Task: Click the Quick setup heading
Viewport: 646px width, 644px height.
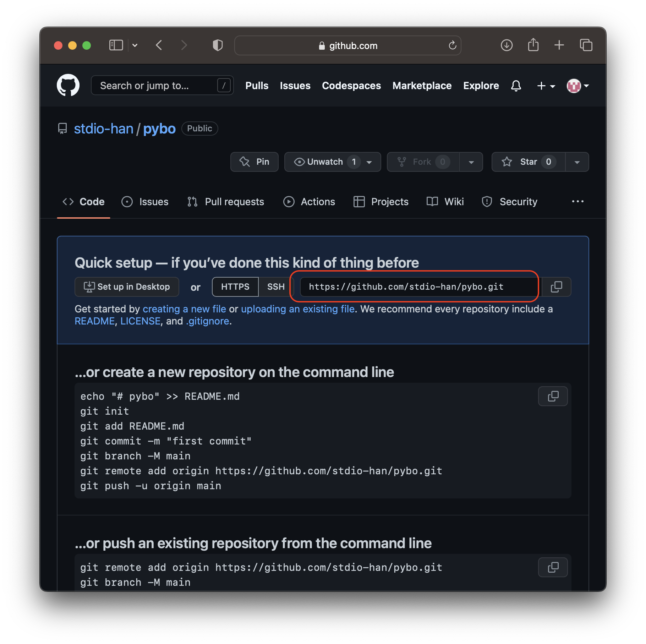Action: [247, 263]
